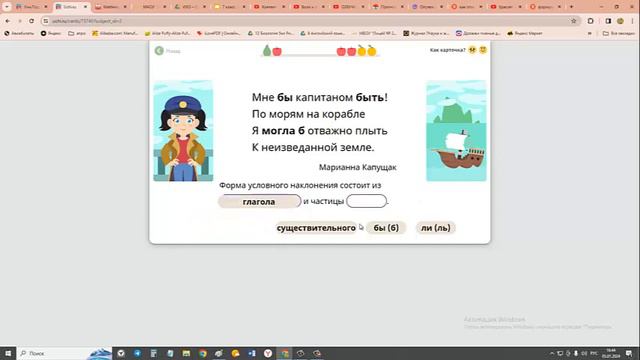
Task: Open the Windows notification center
Action: click(x=629, y=353)
